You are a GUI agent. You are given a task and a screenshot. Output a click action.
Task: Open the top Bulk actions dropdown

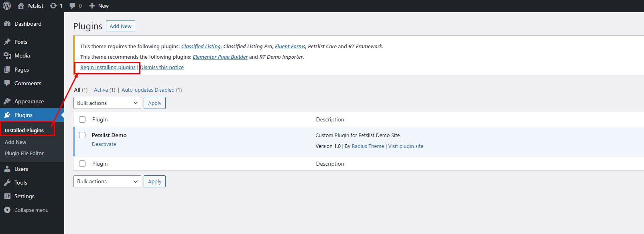[107, 103]
